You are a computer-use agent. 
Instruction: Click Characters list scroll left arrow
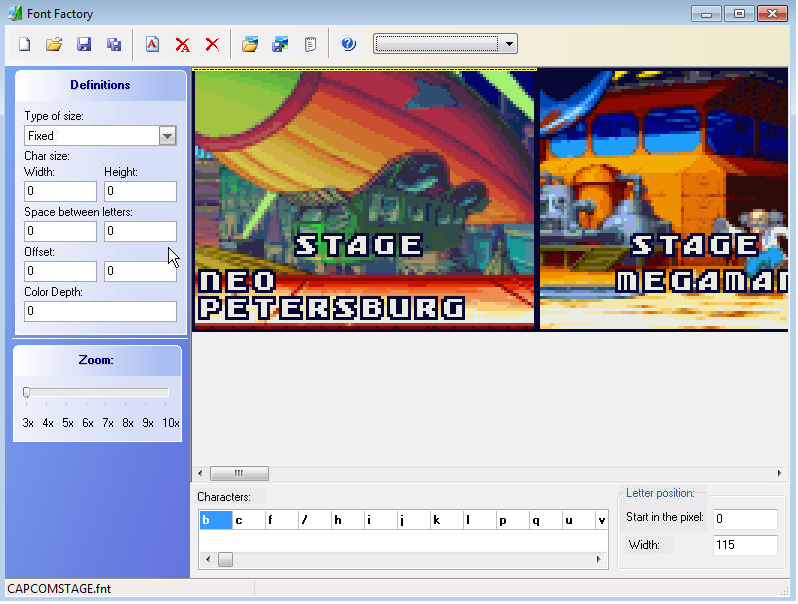click(x=208, y=560)
